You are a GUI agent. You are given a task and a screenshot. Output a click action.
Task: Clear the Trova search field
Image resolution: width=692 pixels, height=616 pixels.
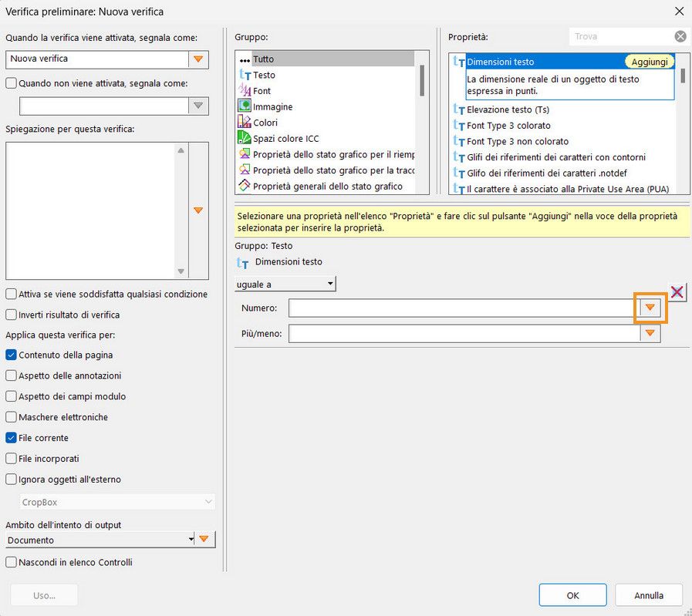(x=680, y=36)
